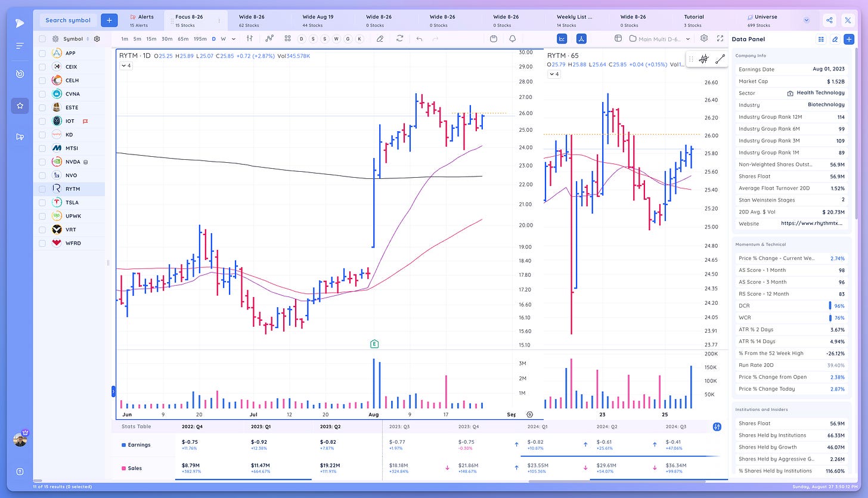Expand the timeframe dropdown chevron after W

[x=233, y=39]
